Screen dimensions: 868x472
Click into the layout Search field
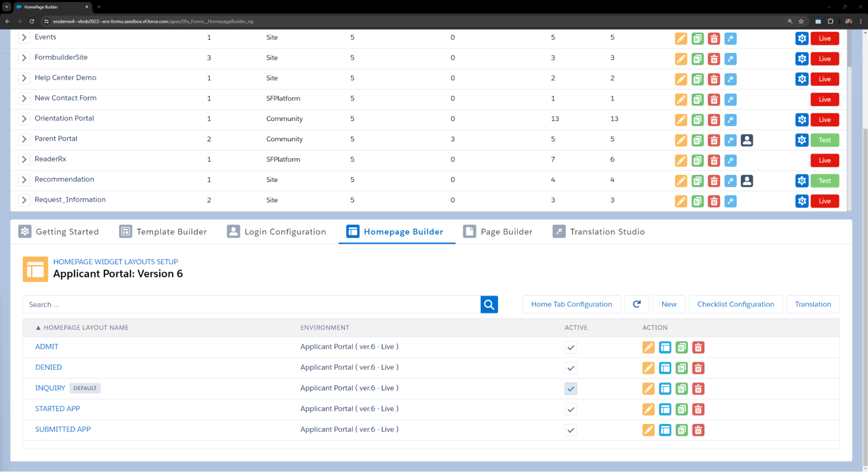pyautogui.click(x=252, y=305)
